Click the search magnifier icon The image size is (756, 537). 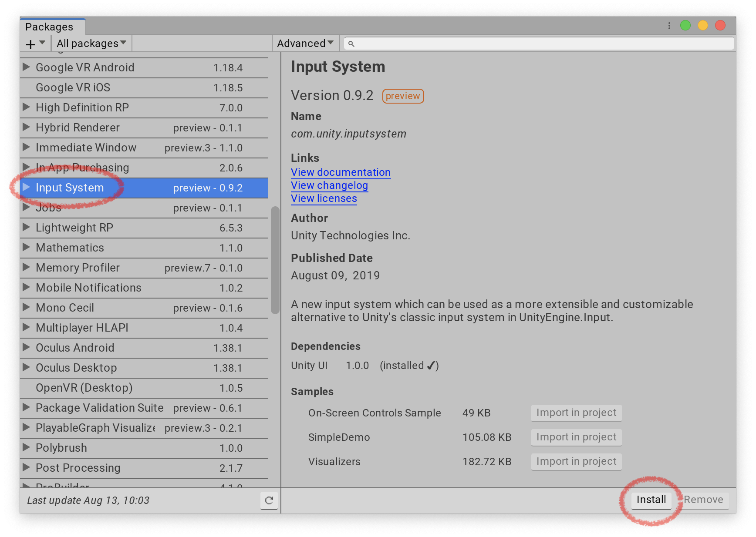[x=351, y=43]
